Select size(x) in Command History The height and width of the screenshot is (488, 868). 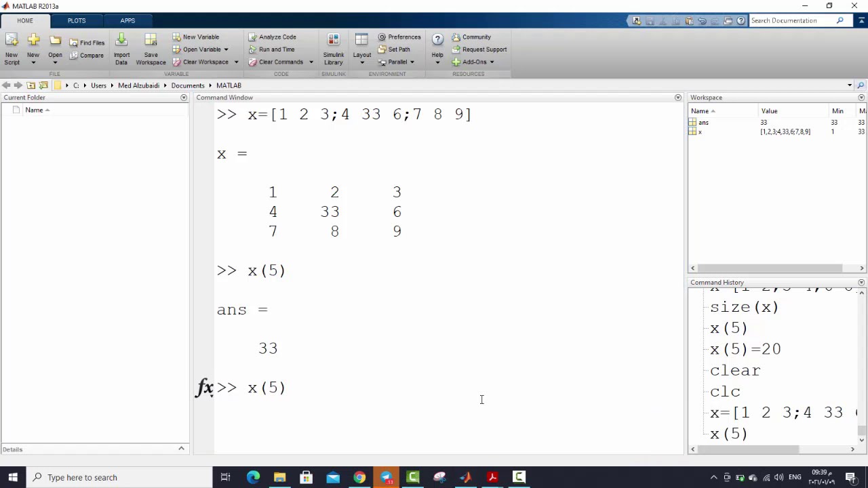click(x=744, y=307)
